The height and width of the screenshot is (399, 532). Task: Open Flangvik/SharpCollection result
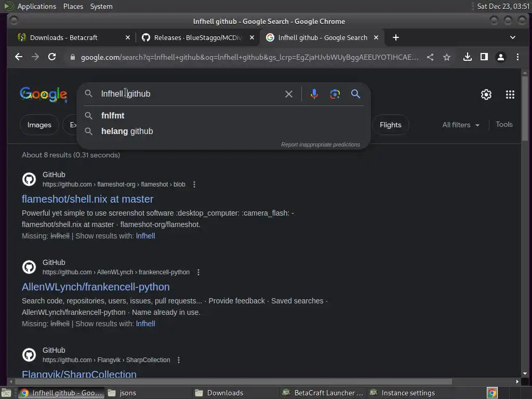[79, 374]
